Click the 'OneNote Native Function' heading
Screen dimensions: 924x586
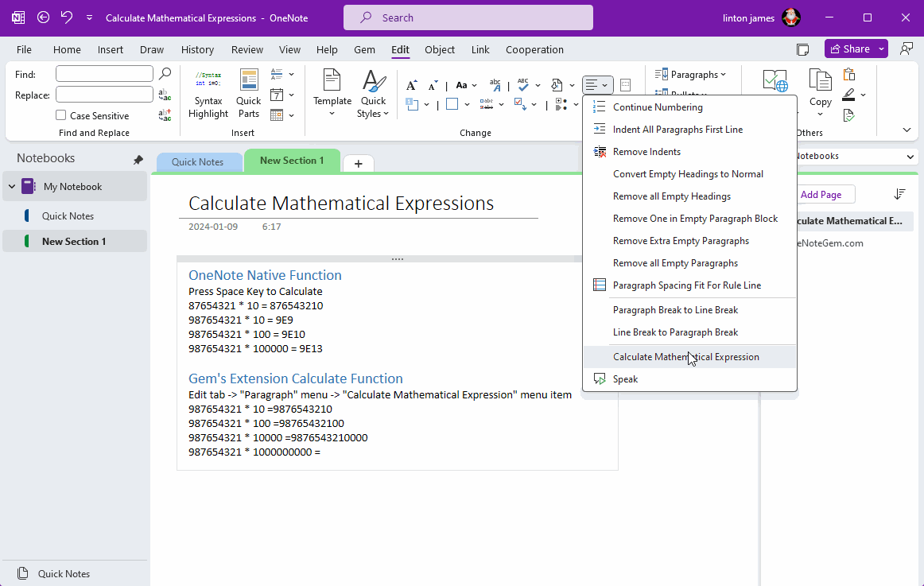point(265,275)
